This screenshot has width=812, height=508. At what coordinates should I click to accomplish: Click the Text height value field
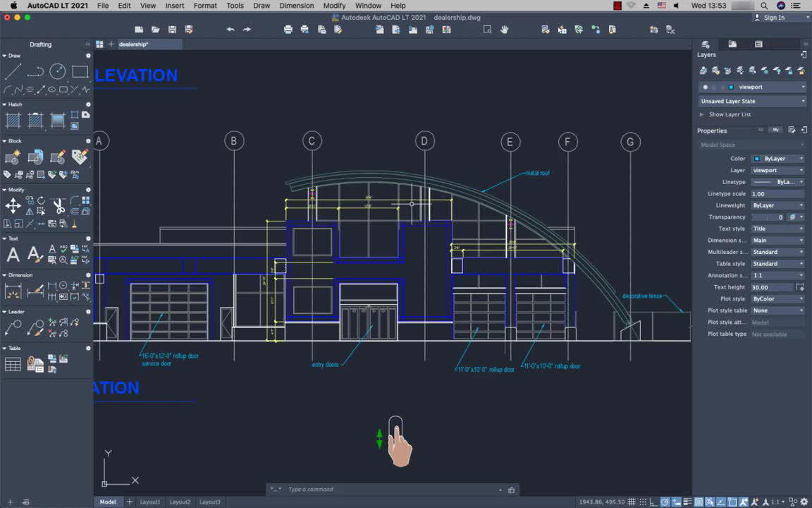coord(772,287)
